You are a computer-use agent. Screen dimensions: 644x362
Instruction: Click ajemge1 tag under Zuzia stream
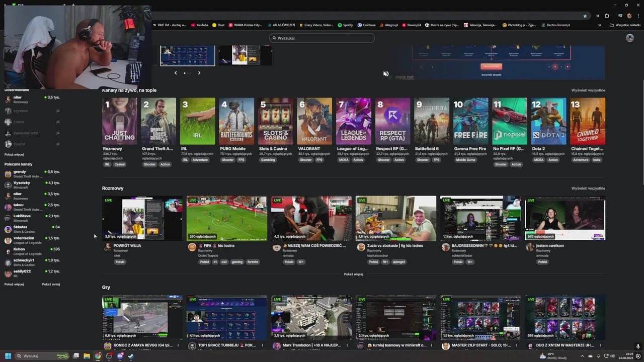point(399,262)
